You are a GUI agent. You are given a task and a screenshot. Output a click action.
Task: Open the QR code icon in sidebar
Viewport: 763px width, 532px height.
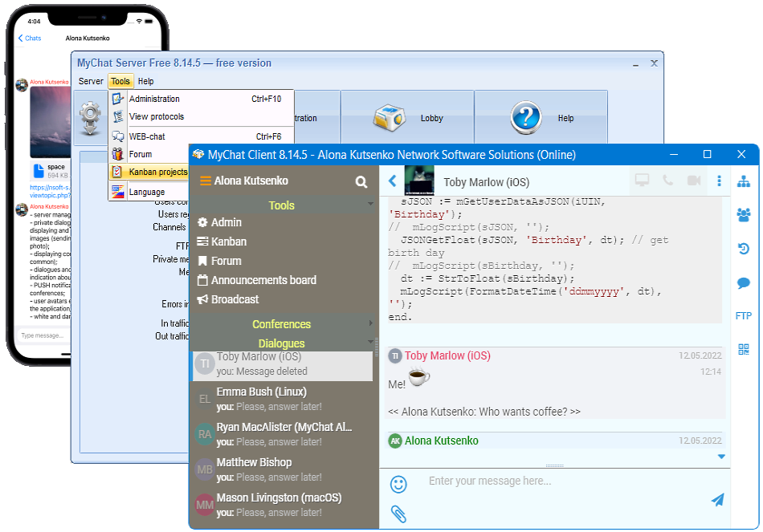pyautogui.click(x=743, y=348)
